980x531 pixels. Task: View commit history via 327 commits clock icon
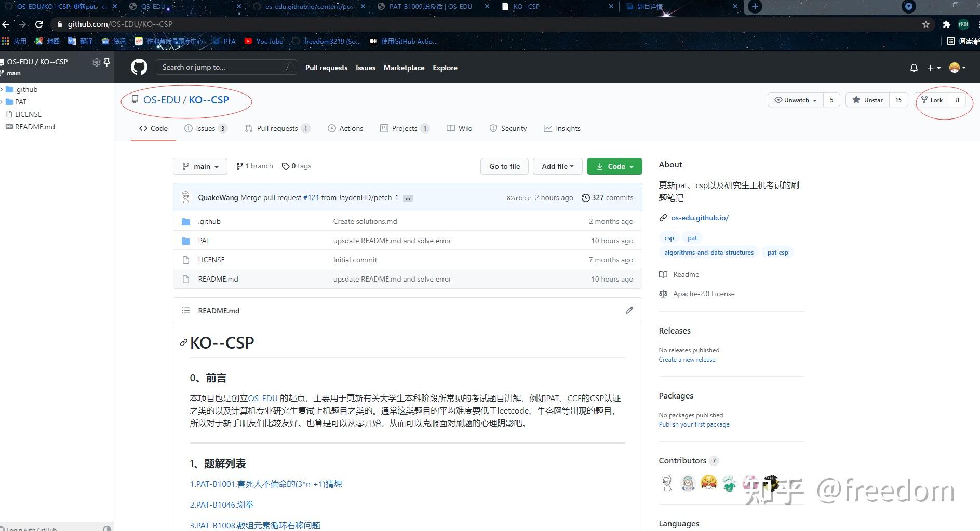[586, 197]
